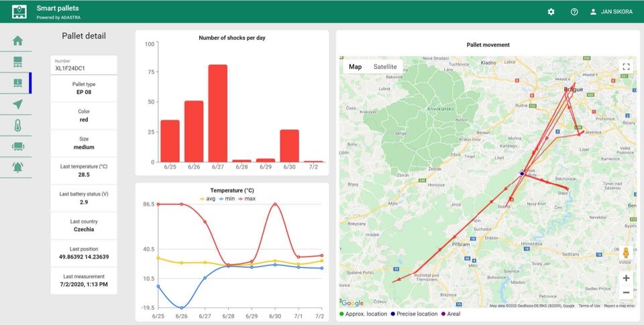Click the 6/26 shocks bar
Viewport: 644px width, 325px height.
click(x=194, y=131)
